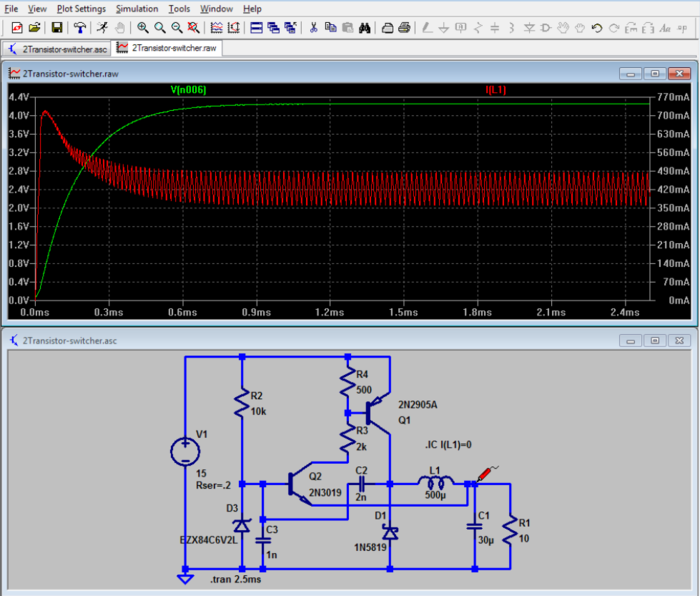Click the scissors Cut icon

pyautogui.click(x=313, y=28)
